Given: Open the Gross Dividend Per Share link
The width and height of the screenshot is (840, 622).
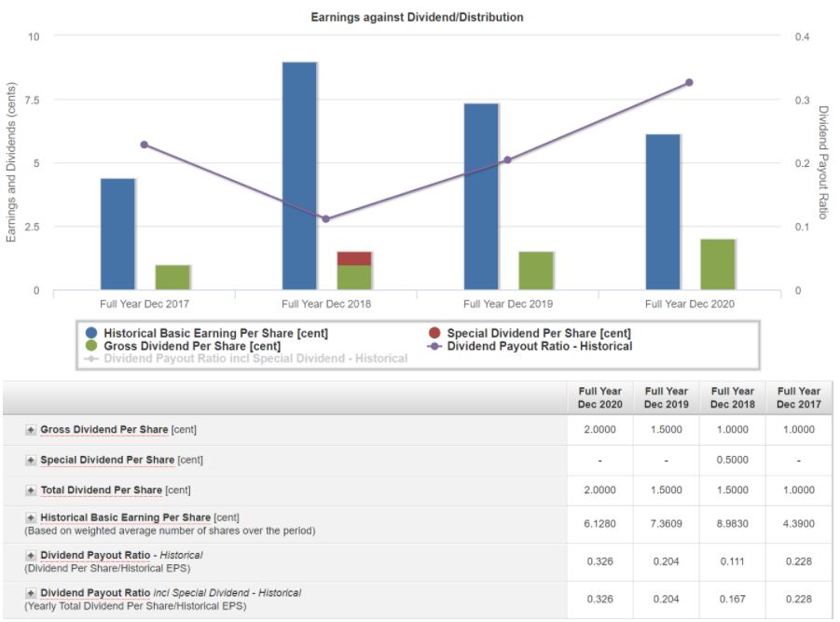Looking at the screenshot, I should [104, 430].
